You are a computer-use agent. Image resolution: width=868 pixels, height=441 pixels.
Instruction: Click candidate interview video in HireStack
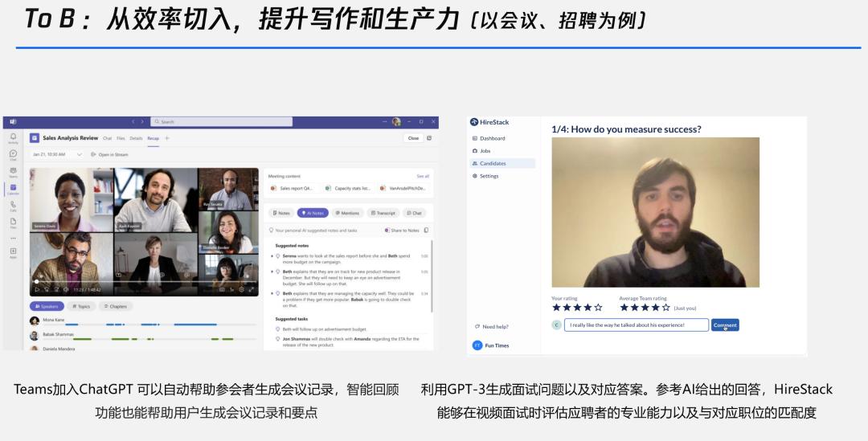point(656,213)
